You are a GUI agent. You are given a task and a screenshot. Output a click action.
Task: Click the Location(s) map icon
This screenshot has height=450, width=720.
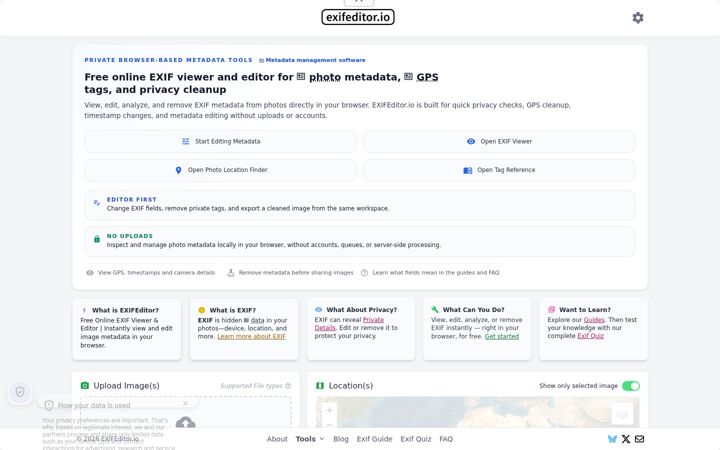point(320,386)
